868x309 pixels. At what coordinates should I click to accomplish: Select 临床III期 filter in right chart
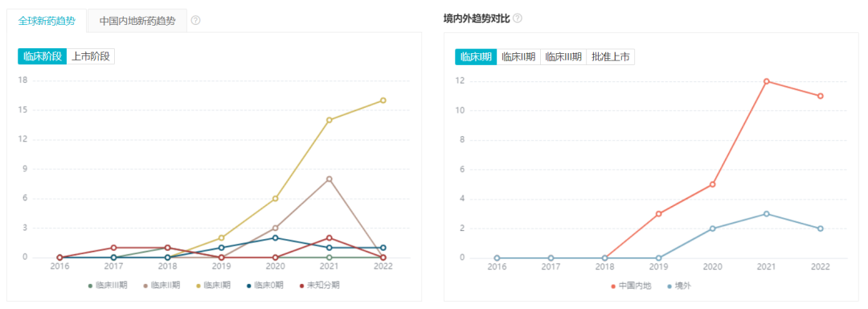(x=563, y=57)
